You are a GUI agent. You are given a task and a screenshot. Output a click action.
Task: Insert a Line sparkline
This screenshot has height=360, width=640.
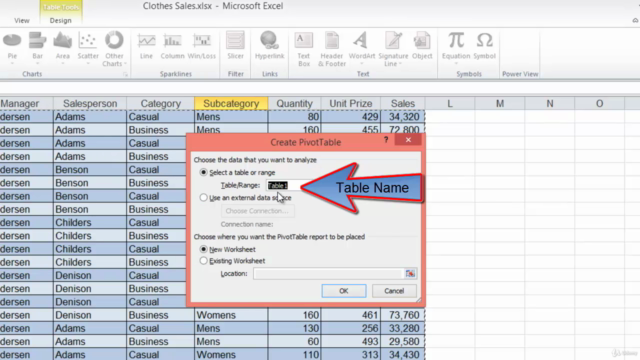(146, 46)
